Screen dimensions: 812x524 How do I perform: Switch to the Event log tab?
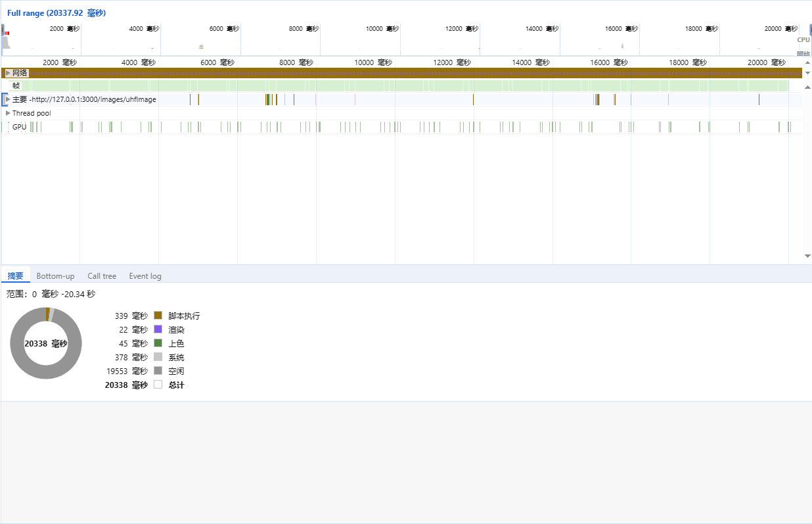click(145, 276)
